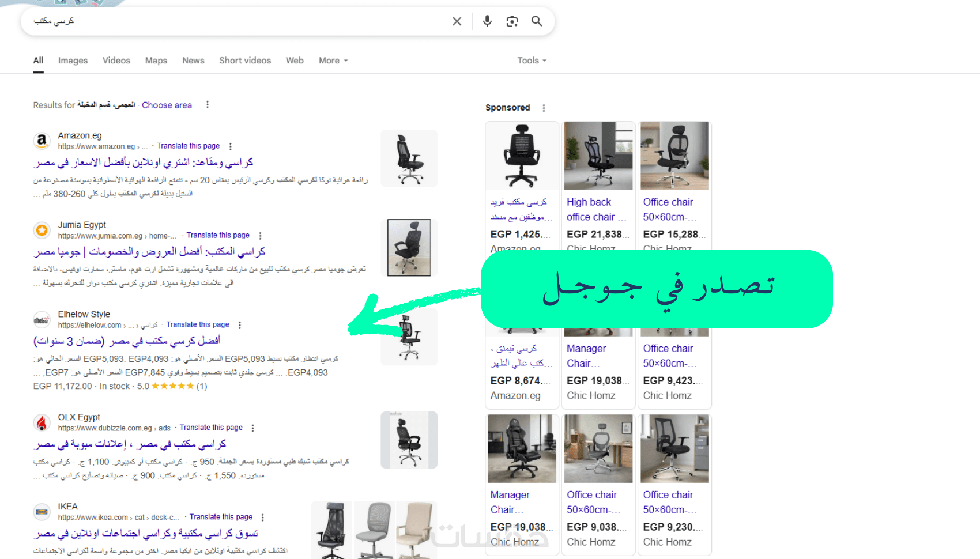
Task: Open the Amazon.eg result chair thumbnail
Action: point(409,158)
